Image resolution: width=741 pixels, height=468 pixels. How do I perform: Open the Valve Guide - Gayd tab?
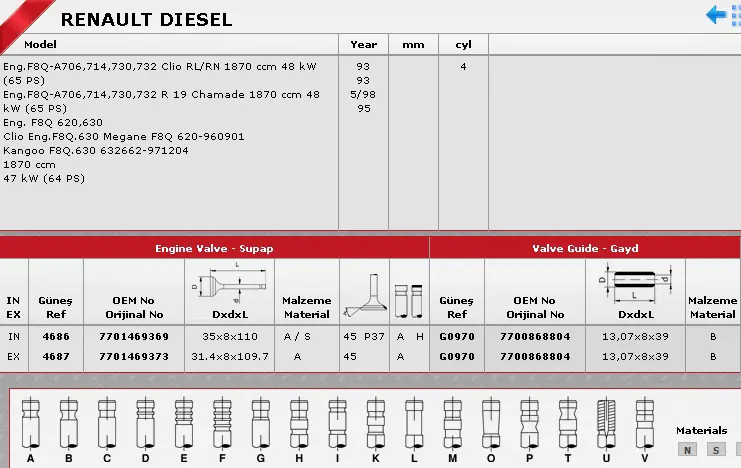585,248
